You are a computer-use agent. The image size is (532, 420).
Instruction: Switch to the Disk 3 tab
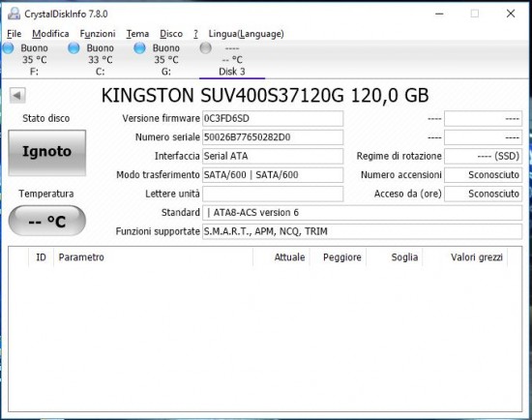pyautogui.click(x=232, y=59)
